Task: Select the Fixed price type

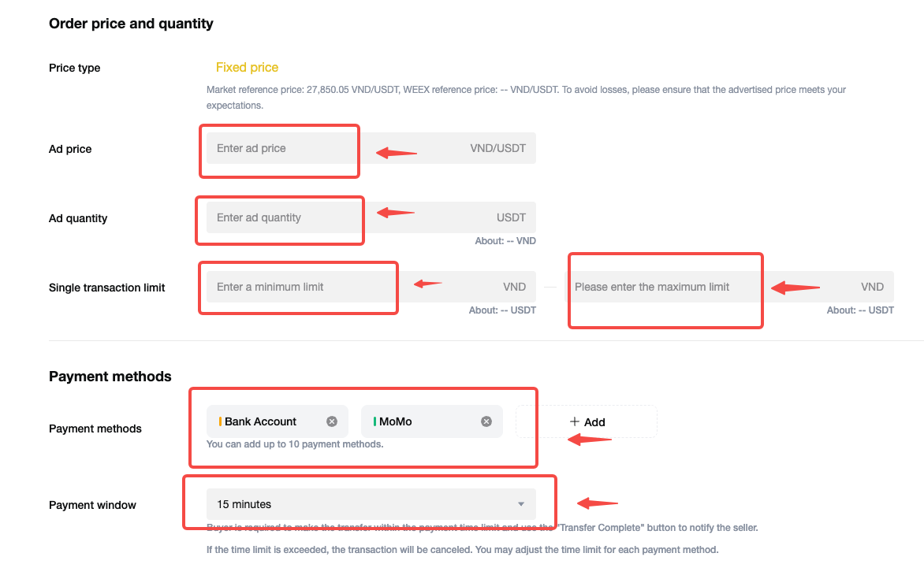Action: 247,68
